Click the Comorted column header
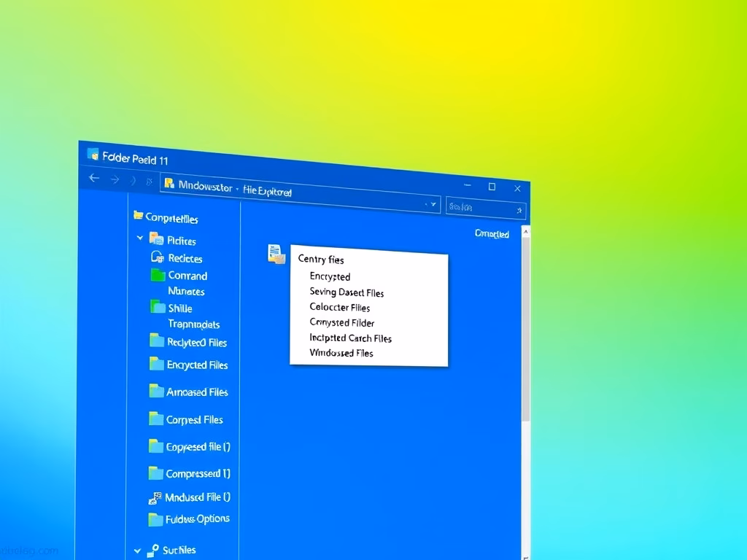The height and width of the screenshot is (560, 747). tap(492, 234)
